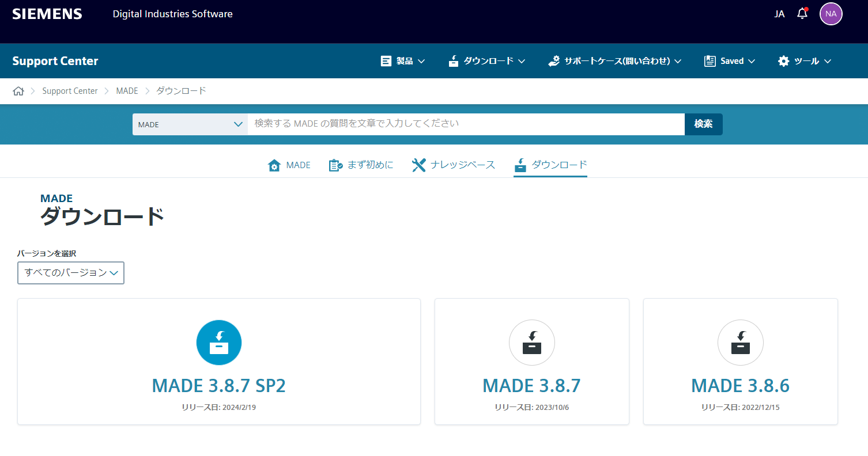Open the NA user avatar menu
Viewport: 868px width, 456px height.
pos(831,14)
